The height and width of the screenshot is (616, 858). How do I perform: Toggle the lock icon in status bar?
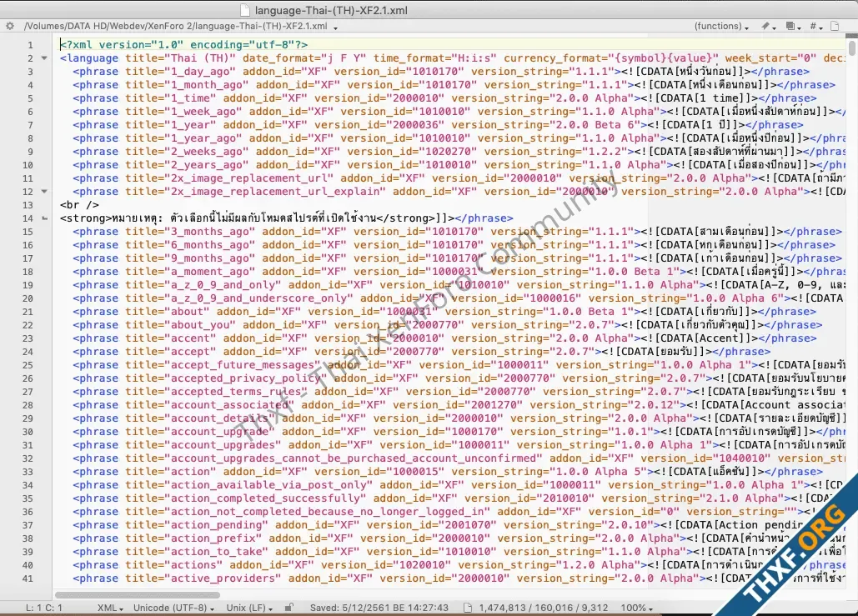click(x=289, y=607)
